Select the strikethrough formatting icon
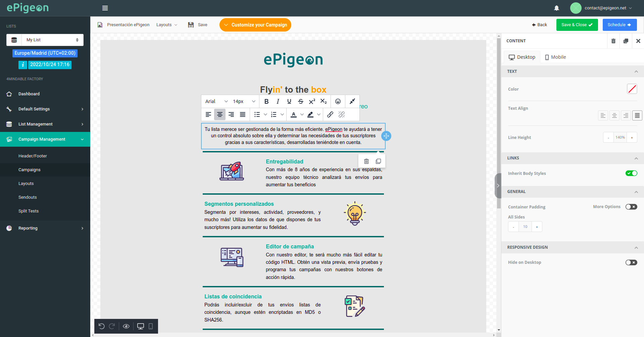This screenshot has width=644, height=337. click(x=300, y=101)
